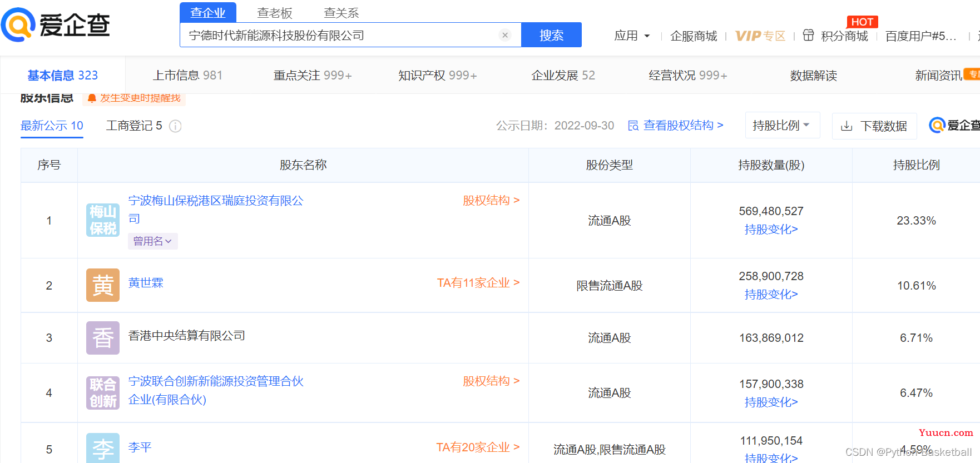Open the 积分商城 link
This screenshot has height=463, width=980.
844,36
